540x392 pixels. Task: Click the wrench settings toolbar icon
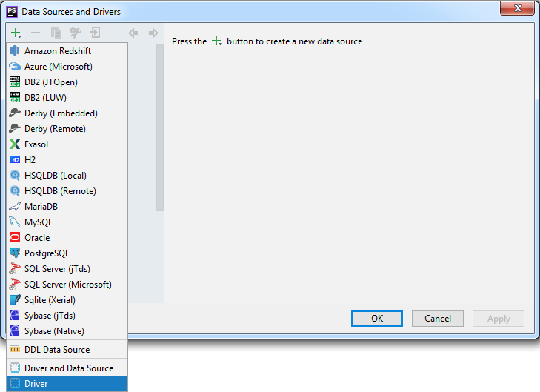click(x=76, y=33)
